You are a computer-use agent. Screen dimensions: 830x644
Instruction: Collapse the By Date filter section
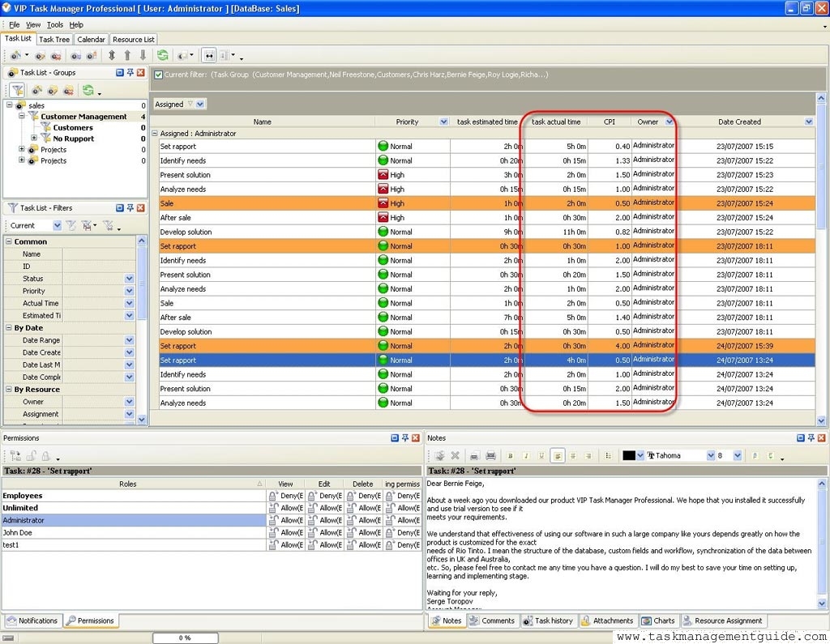8,327
